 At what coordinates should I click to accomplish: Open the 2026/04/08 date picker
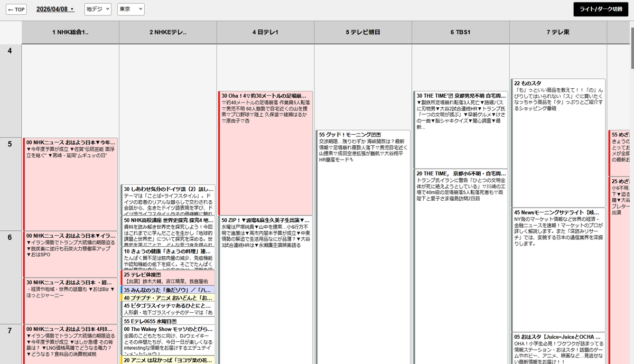click(x=55, y=10)
